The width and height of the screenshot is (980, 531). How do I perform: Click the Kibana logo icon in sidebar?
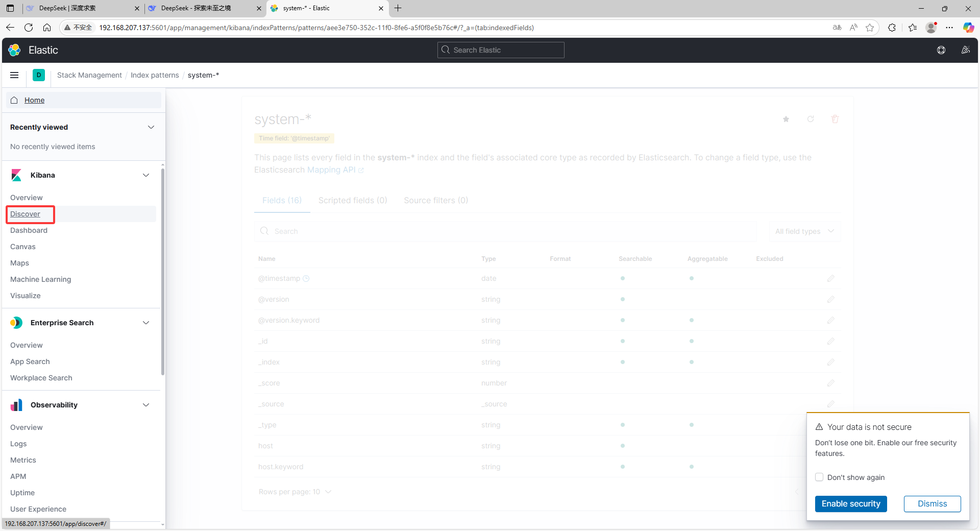point(16,175)
